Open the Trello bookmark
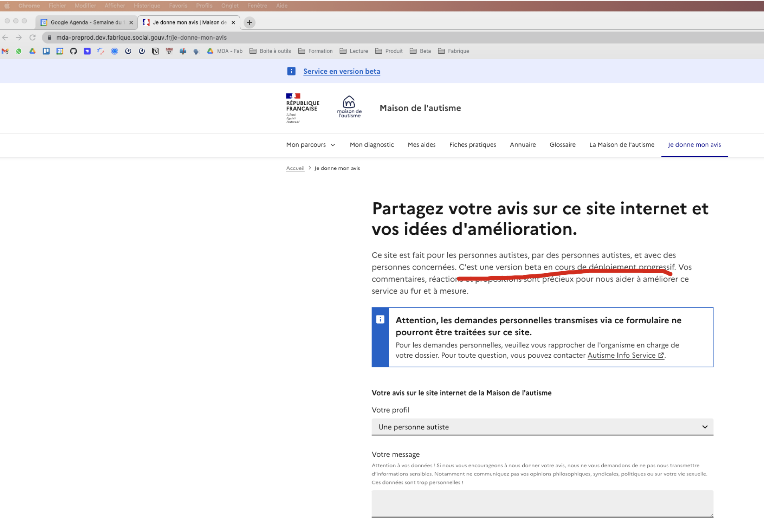The image size is (764, 532). [x=46, y=51]
